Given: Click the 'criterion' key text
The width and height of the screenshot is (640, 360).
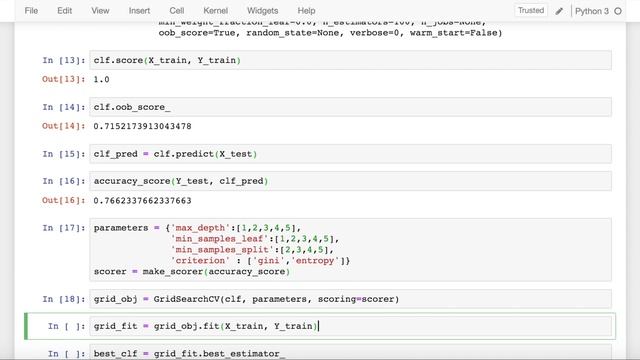Looking at the screenshot, I should click(x=200, y=261).
